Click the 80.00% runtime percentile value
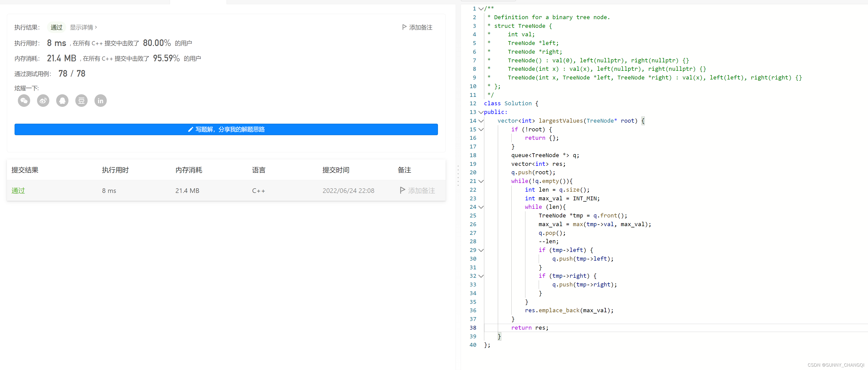The image size is (868, 370). pos(157,43)
